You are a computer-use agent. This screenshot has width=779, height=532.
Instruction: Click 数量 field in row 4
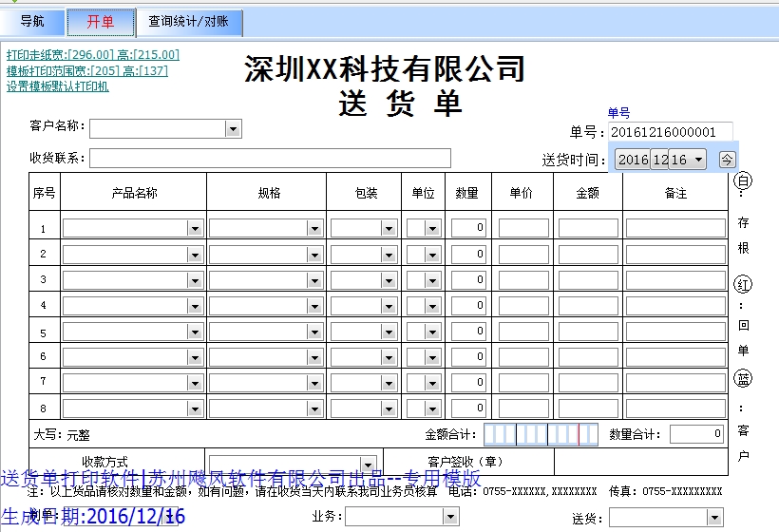click(x=468, y=306)
